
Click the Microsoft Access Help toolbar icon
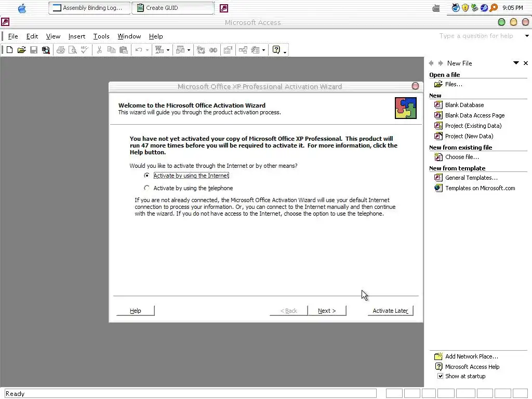point(276,50)
